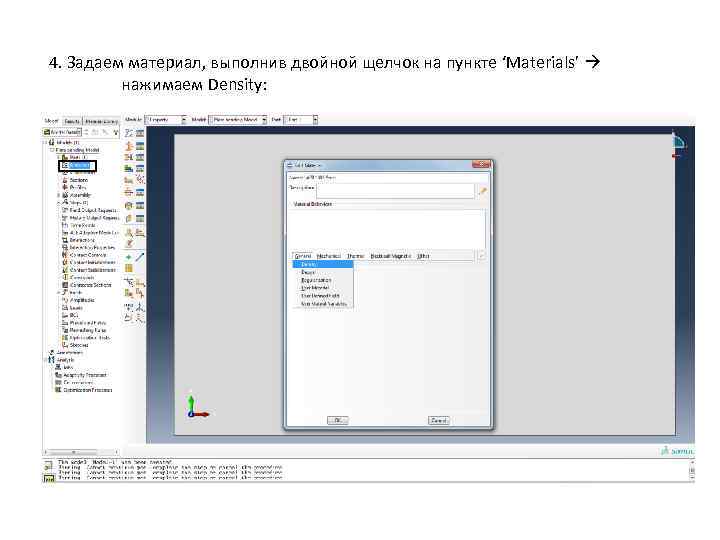Open Section Assignment Manager icon
Viewport: 720px width, 540px height.
140,157
